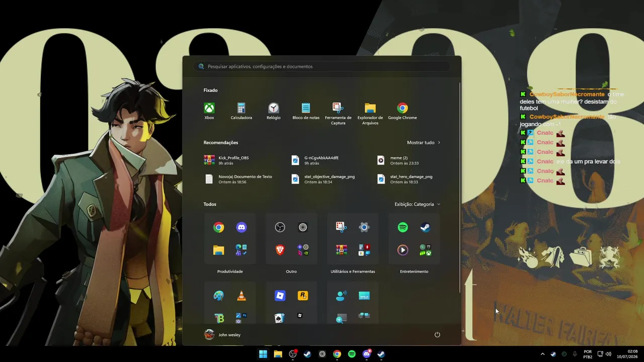644x362 pixels.
Task: Click the Start button on the taskbar
Action: (263, 354)
